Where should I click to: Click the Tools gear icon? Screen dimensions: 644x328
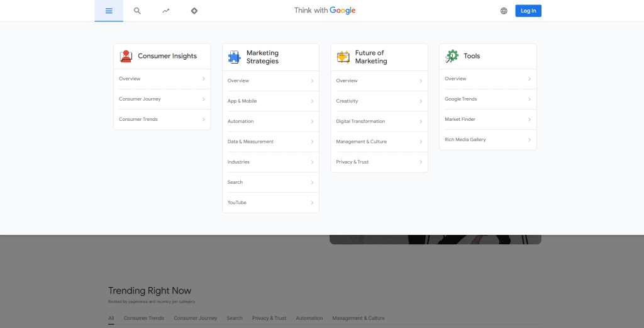[x=452, y=56]
